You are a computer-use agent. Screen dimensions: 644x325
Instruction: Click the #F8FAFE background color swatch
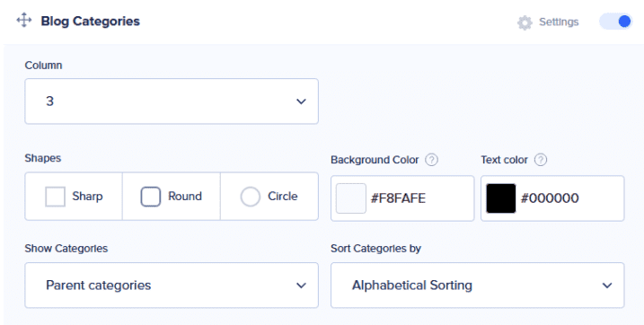click(x=351, y=198)
